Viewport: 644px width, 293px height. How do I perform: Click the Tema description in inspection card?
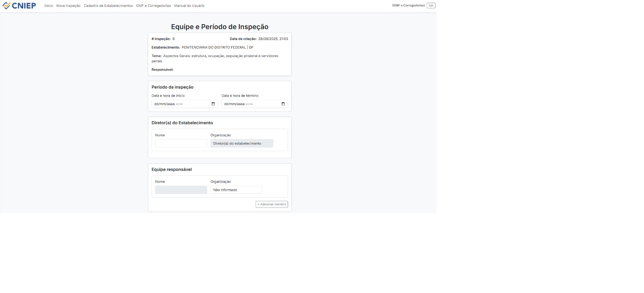pos(221,56)
